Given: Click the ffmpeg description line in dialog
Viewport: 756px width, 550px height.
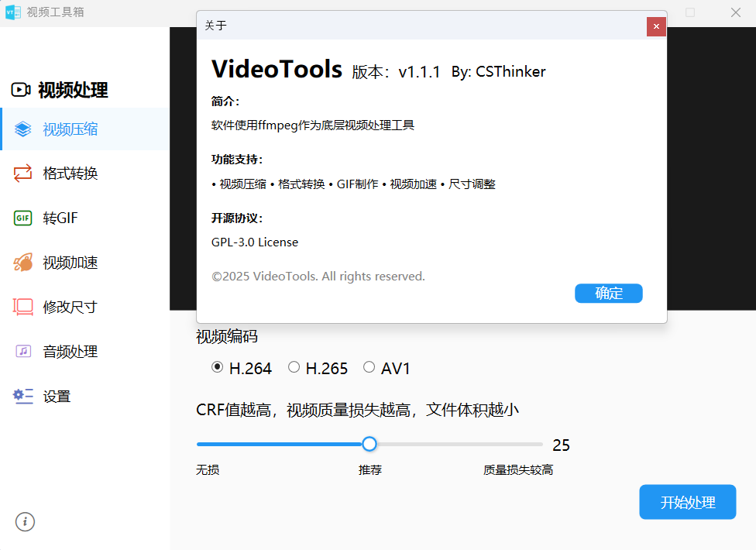Looking at the screenshot, I should coord(313,125).
